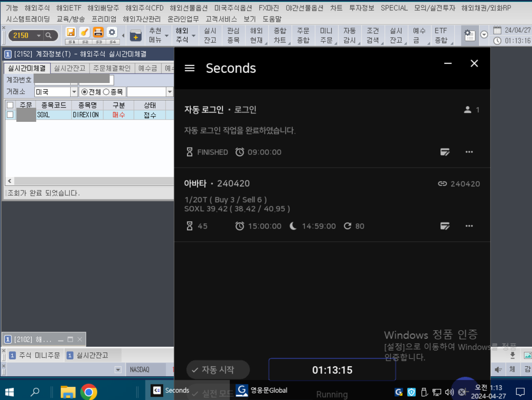This screenshot has width=532, height=400.
Task: Click the 01:13:15 time box in Seconds
Action: pos(332,370)
